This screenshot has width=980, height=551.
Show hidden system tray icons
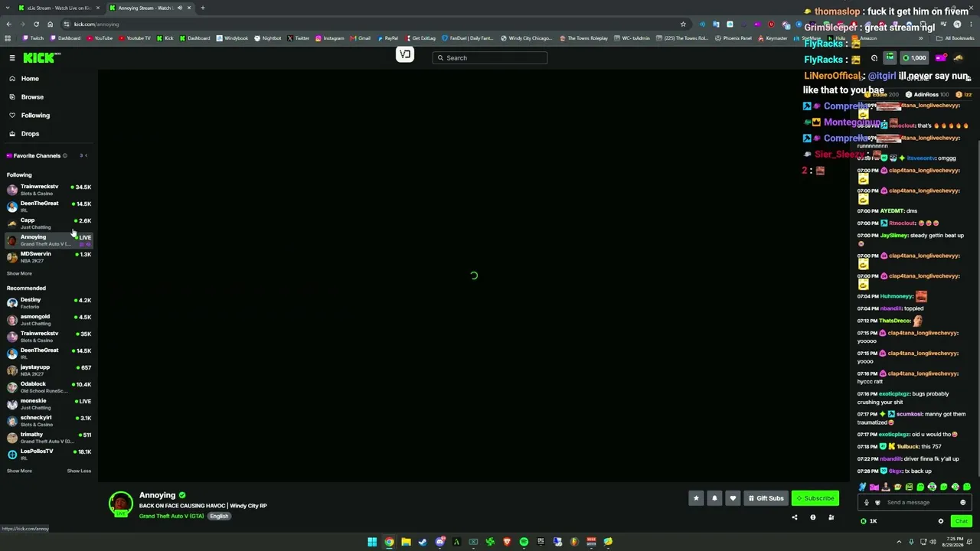coord(900,542)
